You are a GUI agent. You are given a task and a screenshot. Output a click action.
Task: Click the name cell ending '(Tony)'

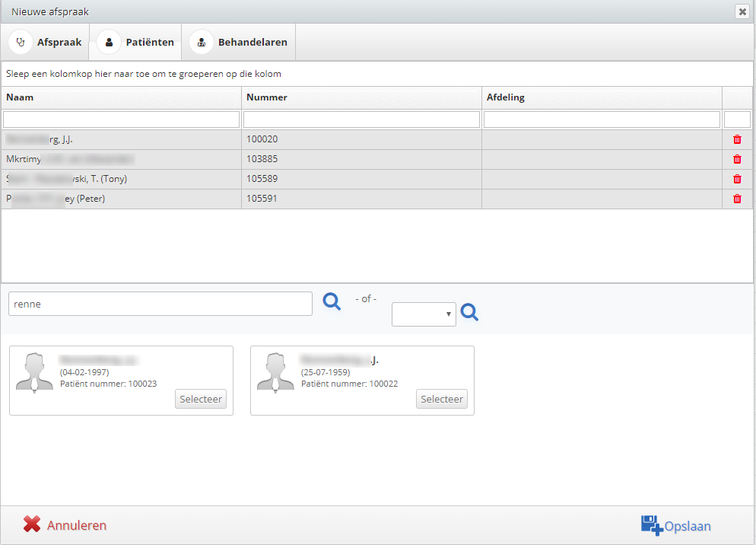(x=122, y=179)
